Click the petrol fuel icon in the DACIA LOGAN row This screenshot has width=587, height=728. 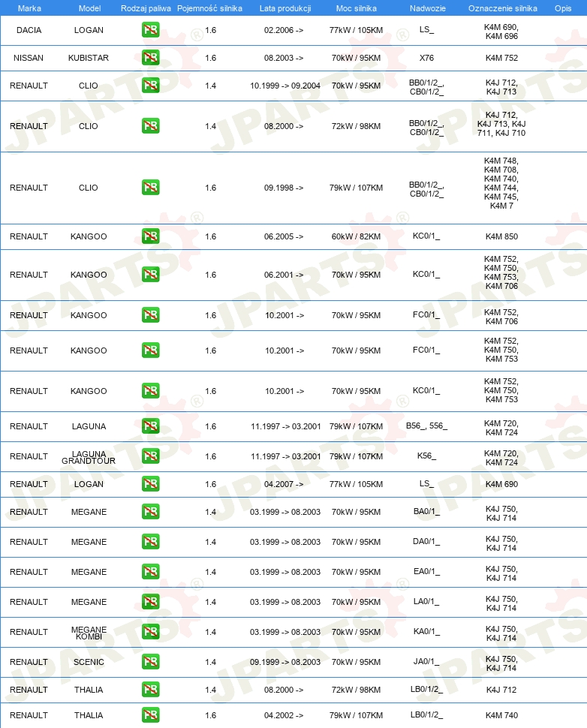[150, 30]
